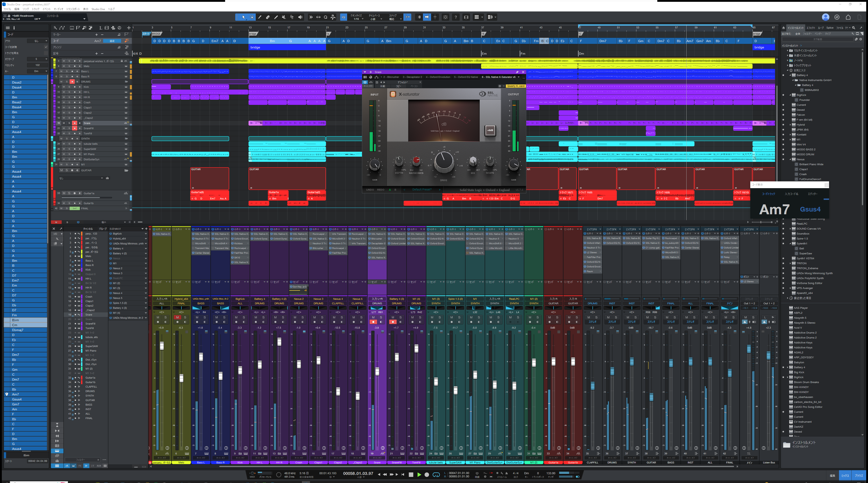Click the add track plus icon
868x483 pixels.
point(129,28)
